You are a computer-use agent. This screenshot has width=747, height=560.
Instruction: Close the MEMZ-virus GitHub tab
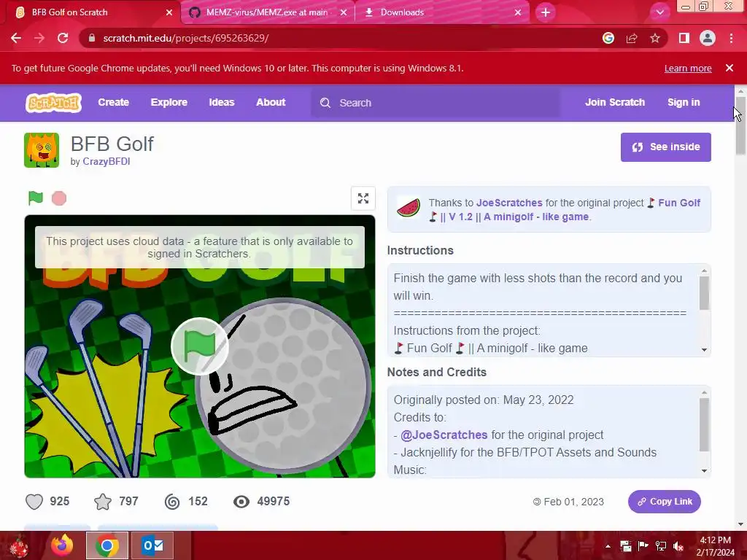(x=344, y=12)
